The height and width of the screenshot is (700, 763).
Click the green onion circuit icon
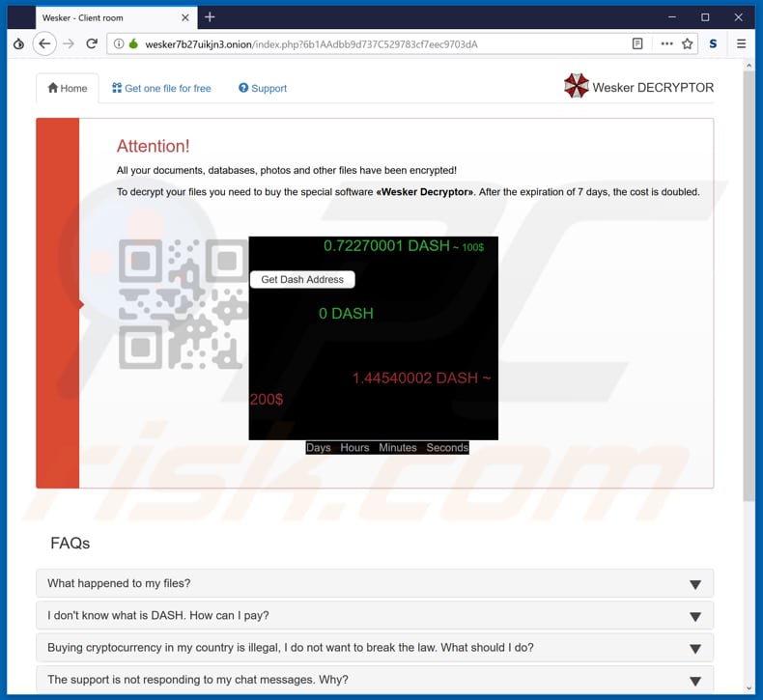[x=133, y=43]
